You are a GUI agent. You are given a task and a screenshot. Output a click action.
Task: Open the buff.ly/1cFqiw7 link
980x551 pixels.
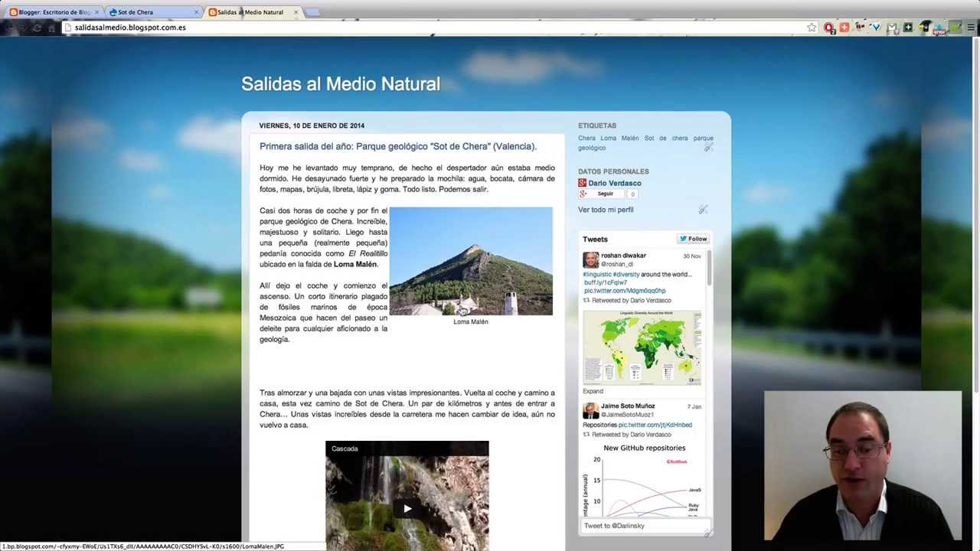(x=606, y=282)
